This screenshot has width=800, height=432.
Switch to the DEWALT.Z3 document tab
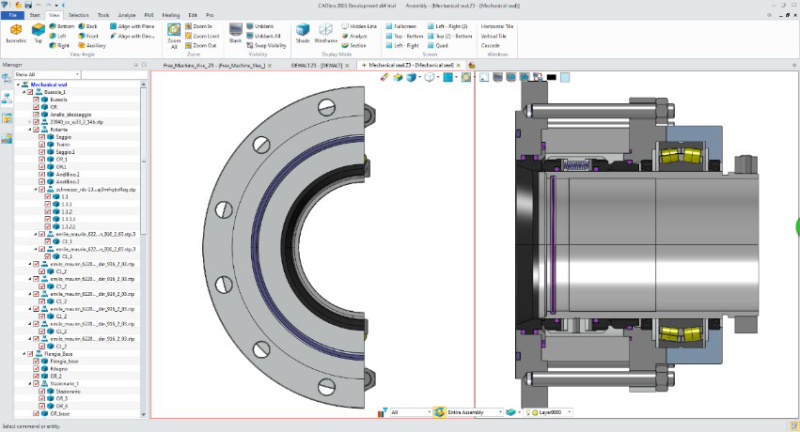coord(316,65)
